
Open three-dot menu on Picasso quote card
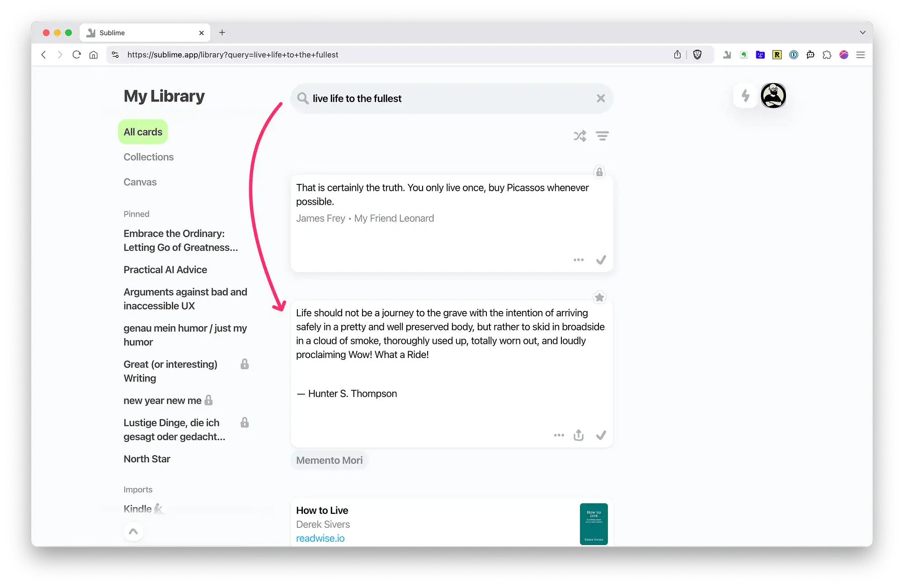[x=579, y=260]
